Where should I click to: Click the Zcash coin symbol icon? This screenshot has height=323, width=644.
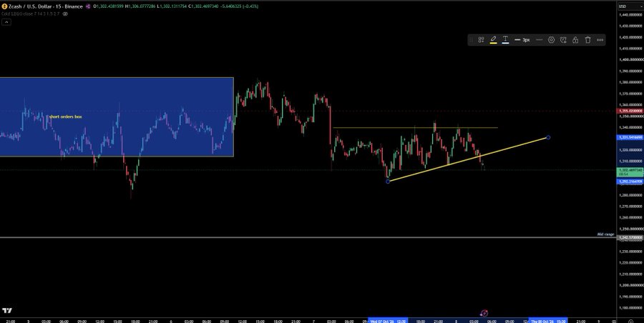tap(4, 6)
